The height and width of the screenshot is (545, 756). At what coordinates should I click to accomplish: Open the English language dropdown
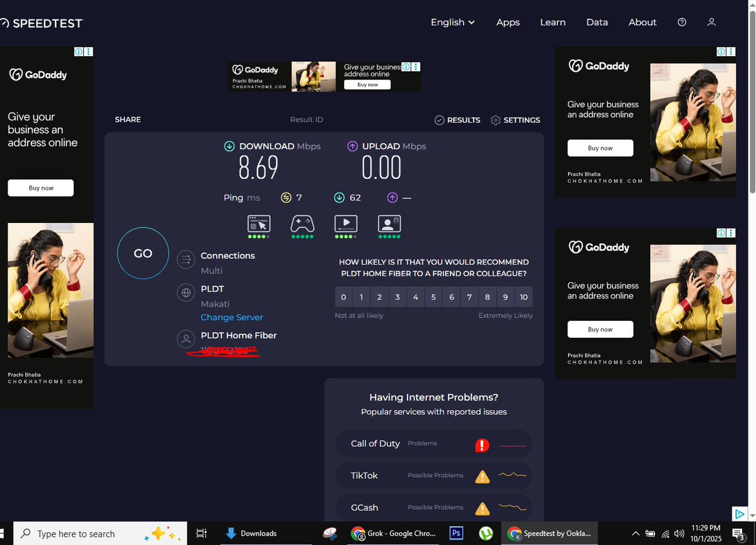click(452, 22)
